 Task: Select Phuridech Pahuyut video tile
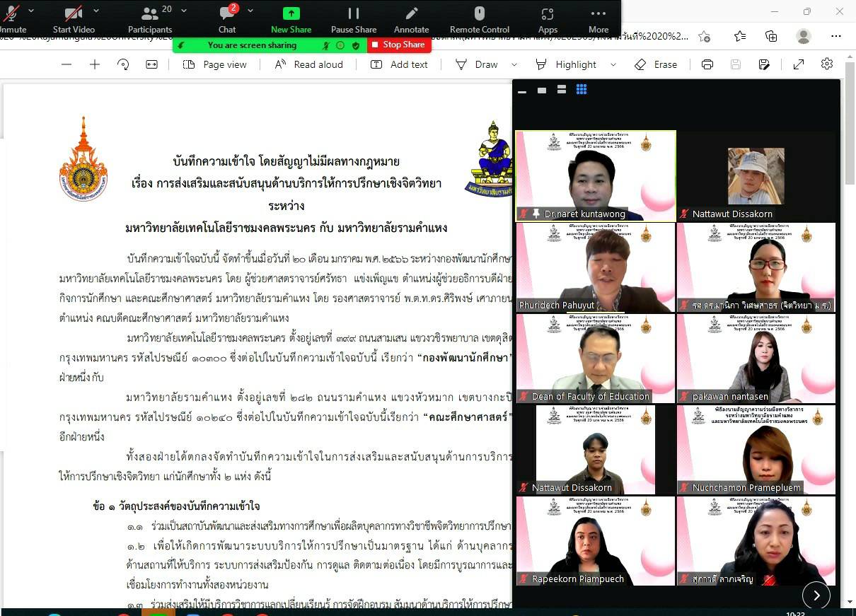(x=596, y=267)
